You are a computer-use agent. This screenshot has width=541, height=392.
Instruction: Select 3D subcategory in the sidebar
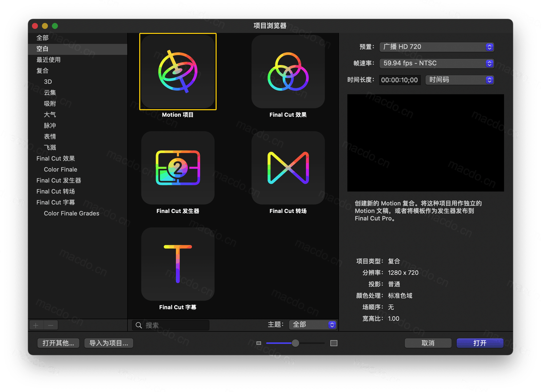[78, 82]
